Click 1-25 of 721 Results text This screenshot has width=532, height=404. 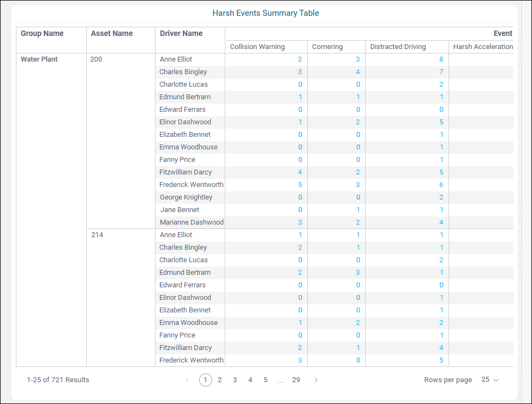point(58,380)
